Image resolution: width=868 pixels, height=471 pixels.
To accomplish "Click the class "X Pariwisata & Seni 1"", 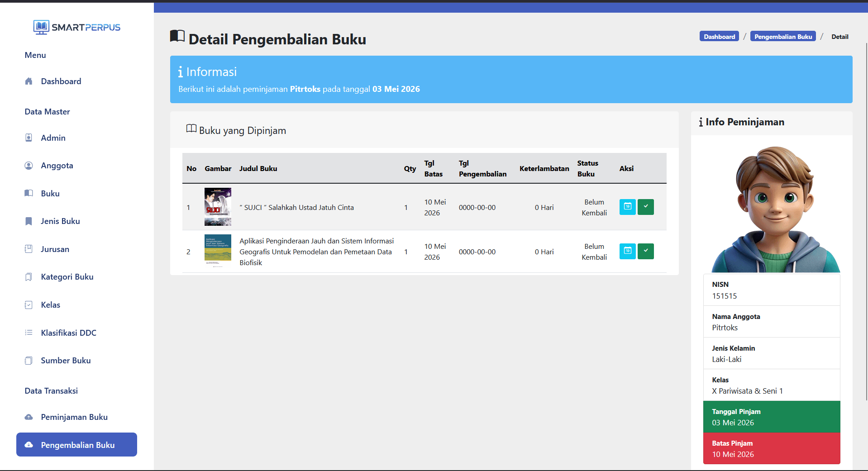I will (x=747, y=391).
